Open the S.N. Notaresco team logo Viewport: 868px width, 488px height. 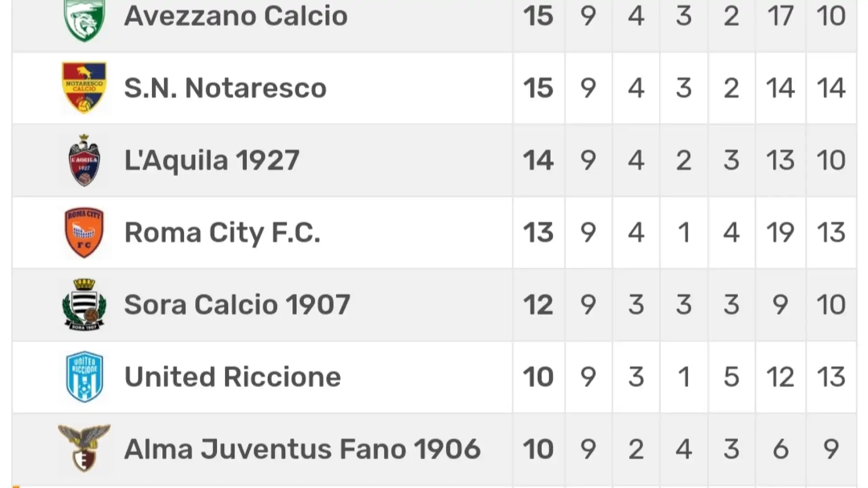[x=85, y=88]
